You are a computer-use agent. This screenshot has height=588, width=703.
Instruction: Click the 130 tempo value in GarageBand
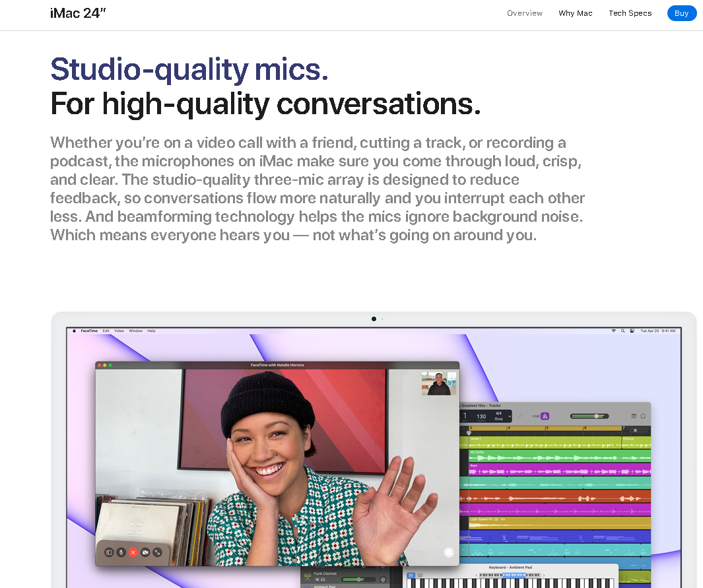click(481, 416)
